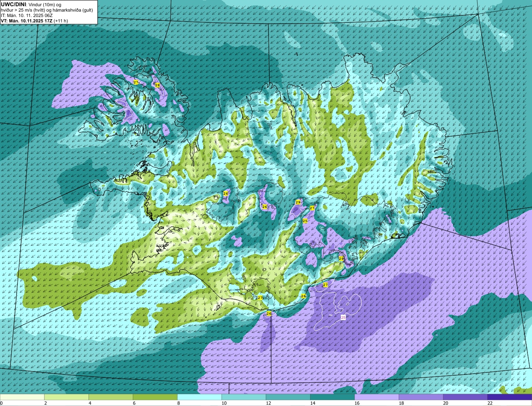This screenshot has height=406, width=532.
Task: Click the "VT: Mán. 10.11.2025 17Z" valid time
Action: (27, 21)
